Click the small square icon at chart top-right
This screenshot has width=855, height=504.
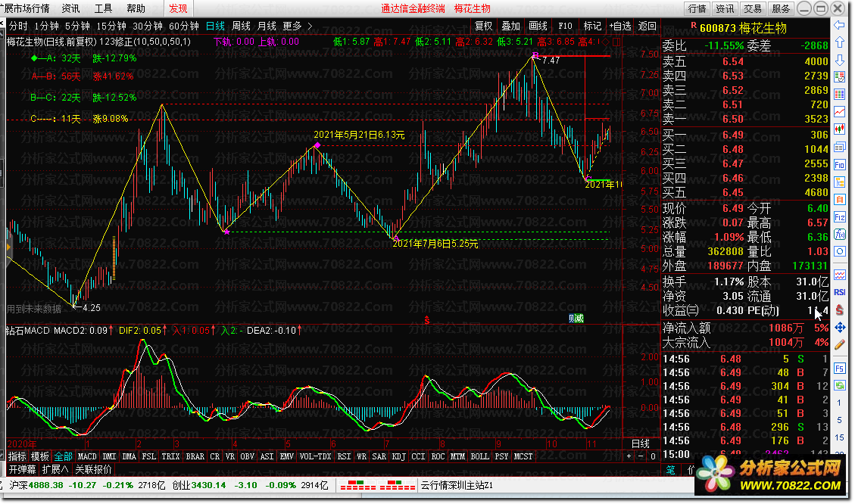[616, 42]
